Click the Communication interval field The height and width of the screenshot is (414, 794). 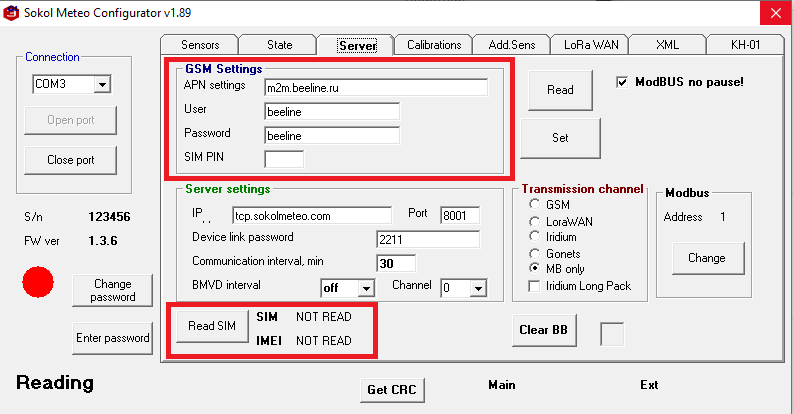(396, 264)
